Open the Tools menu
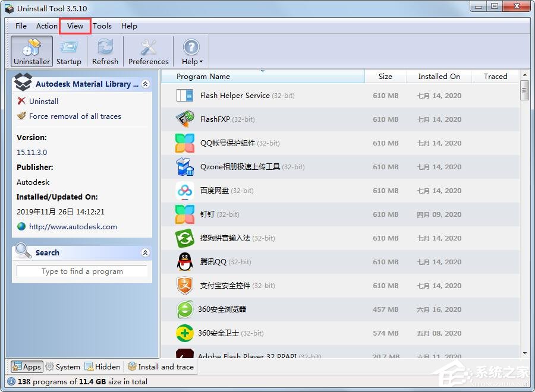The image size is (535, 392). 102,26
